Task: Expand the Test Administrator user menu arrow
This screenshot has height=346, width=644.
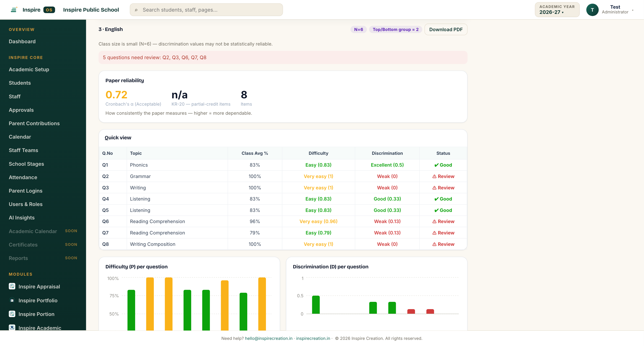Action: point(633,10)
